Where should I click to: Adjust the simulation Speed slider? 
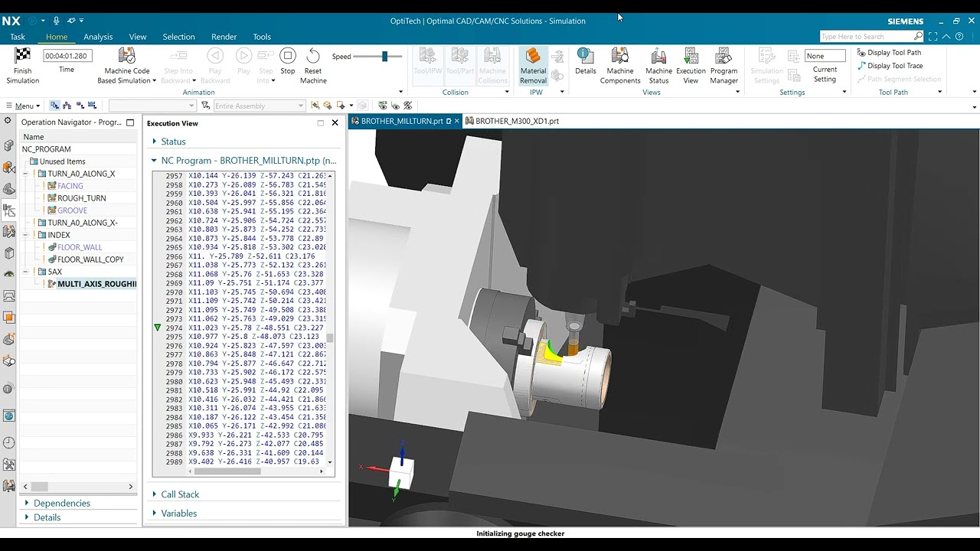tap(384, 56)
